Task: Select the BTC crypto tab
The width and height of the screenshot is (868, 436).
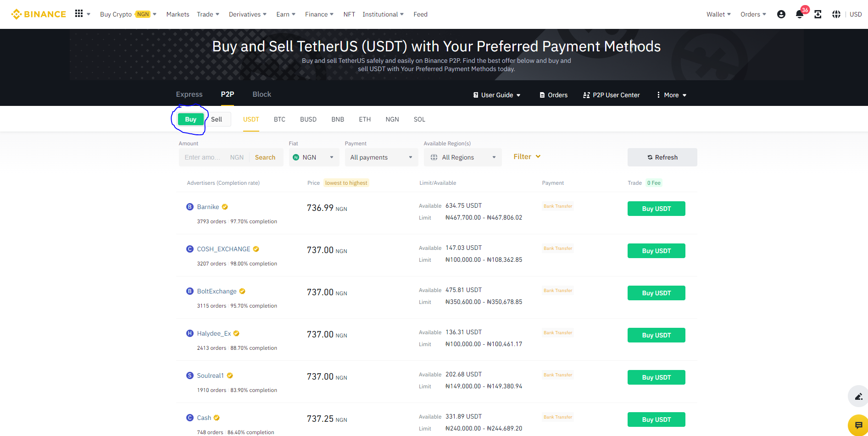Action: click(x=279, y=119)
